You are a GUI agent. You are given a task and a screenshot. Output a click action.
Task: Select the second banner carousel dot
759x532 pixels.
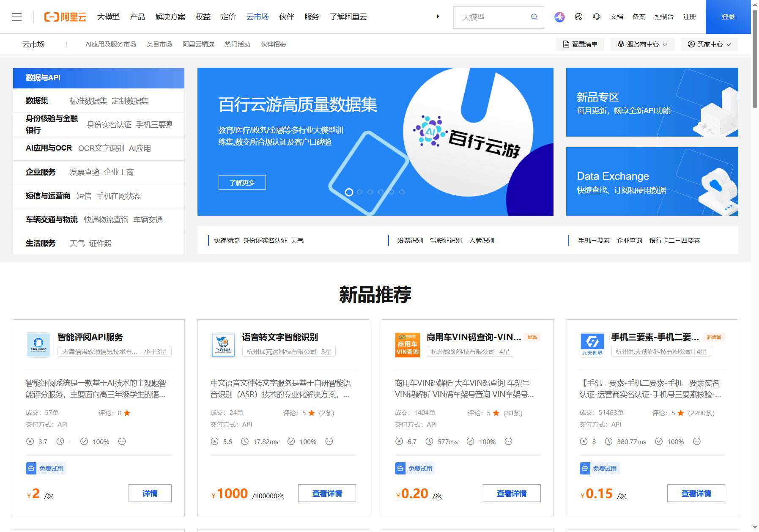359,192
